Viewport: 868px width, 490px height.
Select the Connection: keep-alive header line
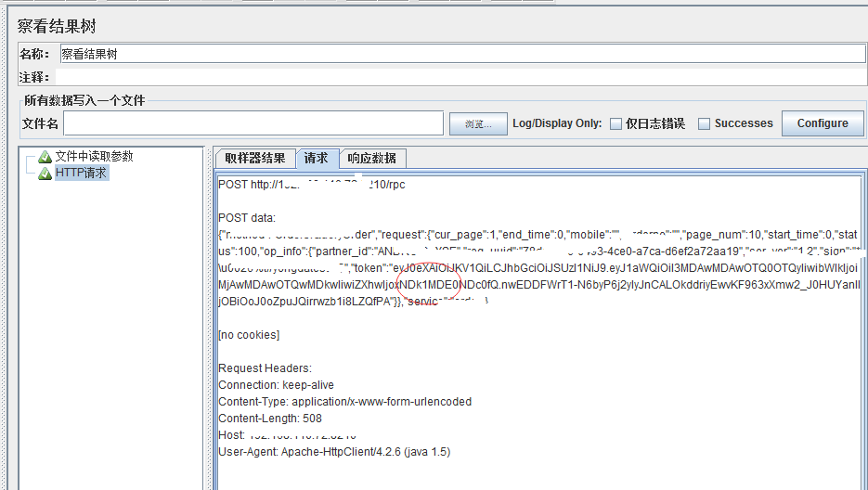[x=277, y=385]
